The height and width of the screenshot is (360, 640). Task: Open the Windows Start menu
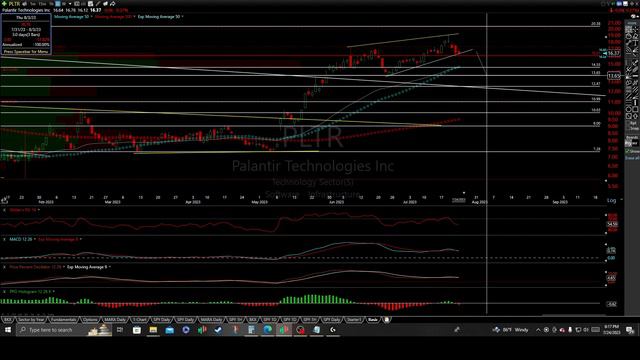click(x=8, y=329)
